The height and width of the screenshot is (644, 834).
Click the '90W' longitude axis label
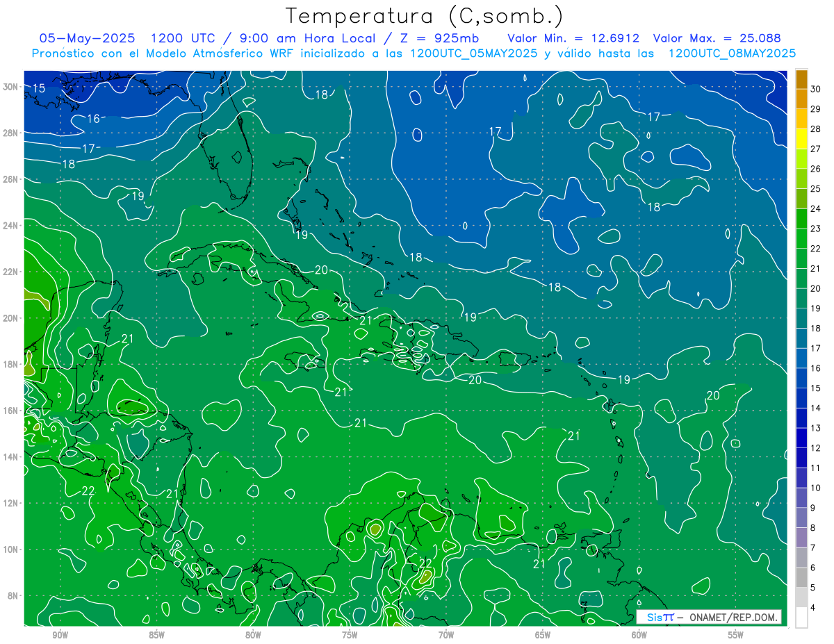60,635
